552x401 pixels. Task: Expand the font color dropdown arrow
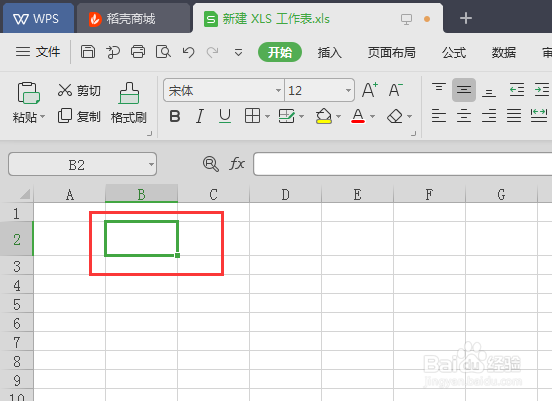coord(372,117)
